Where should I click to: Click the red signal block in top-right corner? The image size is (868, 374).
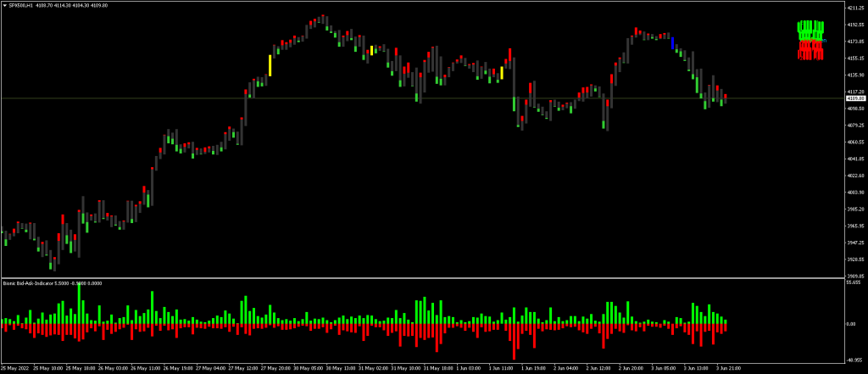(x=810, y=52)
